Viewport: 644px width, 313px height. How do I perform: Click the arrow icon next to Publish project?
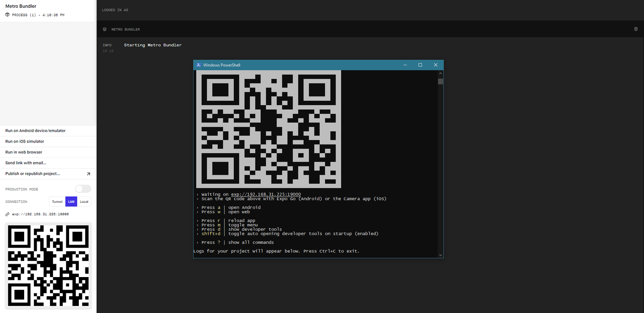(88, 174)
